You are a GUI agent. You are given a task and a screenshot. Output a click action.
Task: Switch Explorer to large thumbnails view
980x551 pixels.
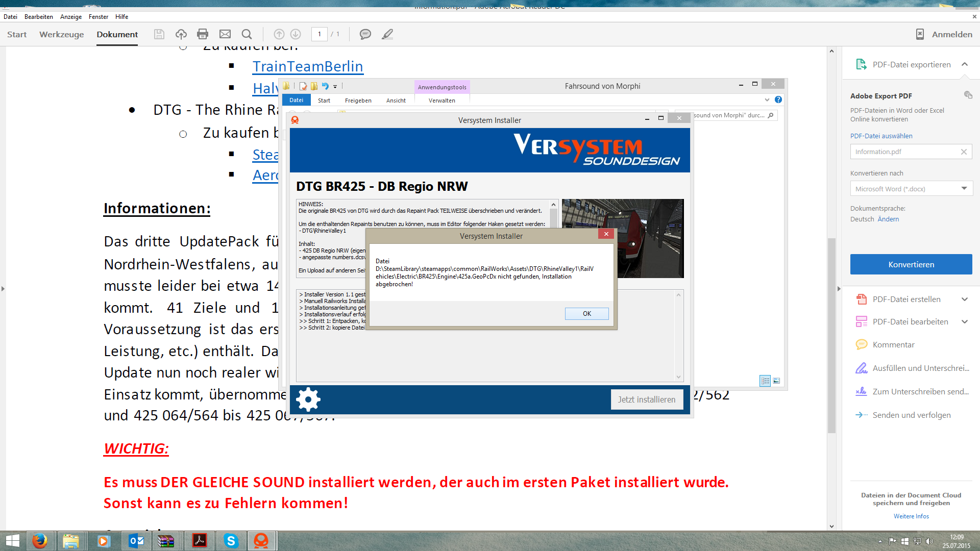[x=776, y=381]
